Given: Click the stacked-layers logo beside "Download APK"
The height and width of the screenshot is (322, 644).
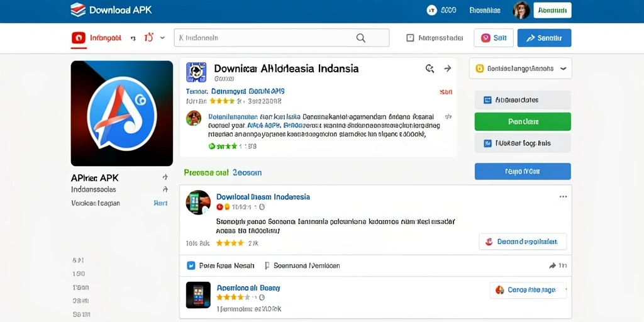Looking at the screenshot, I should [78, 10].
